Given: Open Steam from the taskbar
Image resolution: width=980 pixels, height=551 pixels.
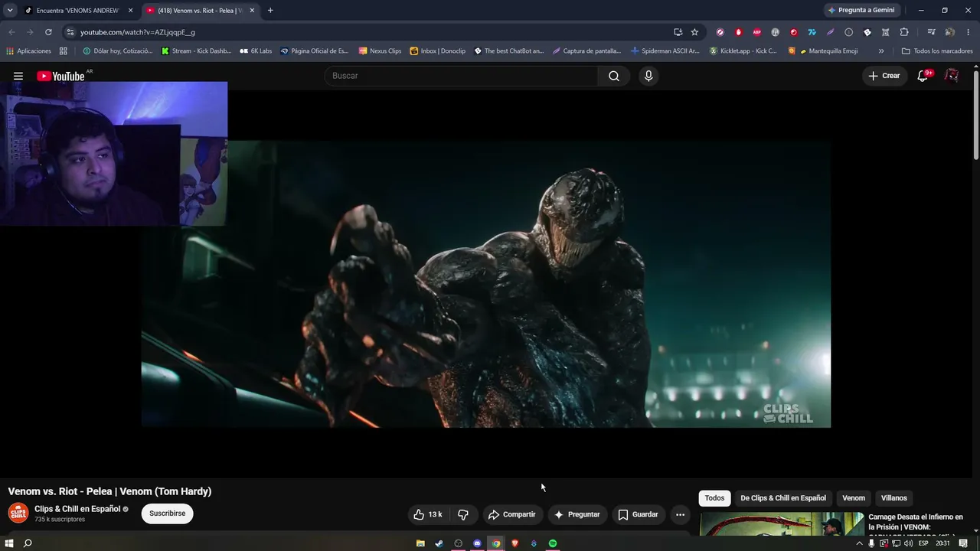Looking at the screenshot, I should (x=439, y=543).
